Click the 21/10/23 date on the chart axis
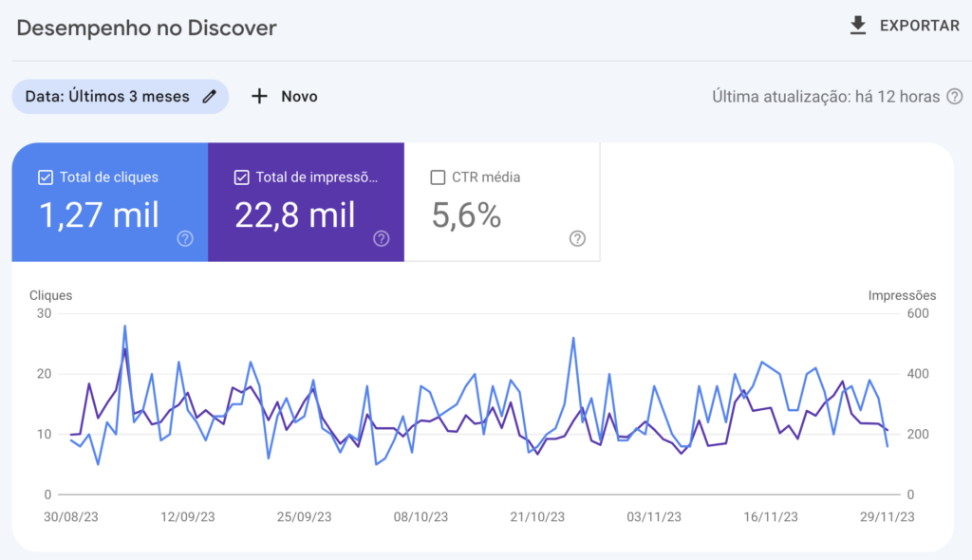The width and height of the screenshot is (972, 560). (x=537, y=516)
